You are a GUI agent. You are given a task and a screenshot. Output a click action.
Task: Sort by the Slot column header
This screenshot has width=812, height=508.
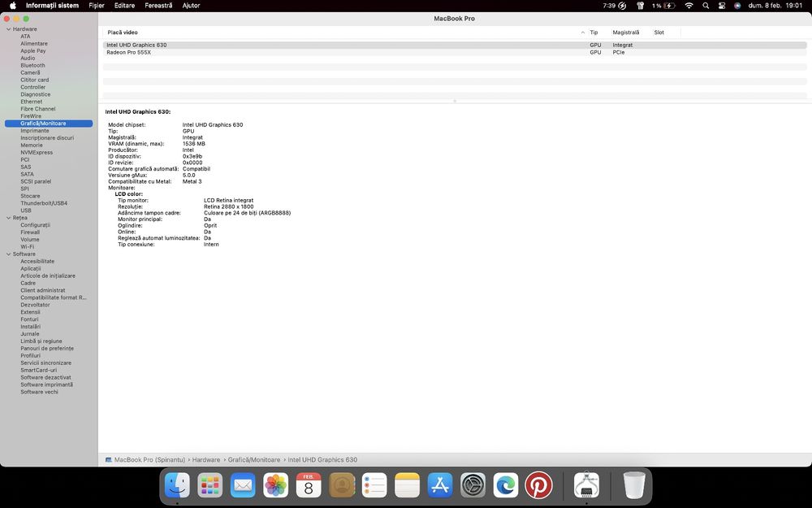pos(659,33)
